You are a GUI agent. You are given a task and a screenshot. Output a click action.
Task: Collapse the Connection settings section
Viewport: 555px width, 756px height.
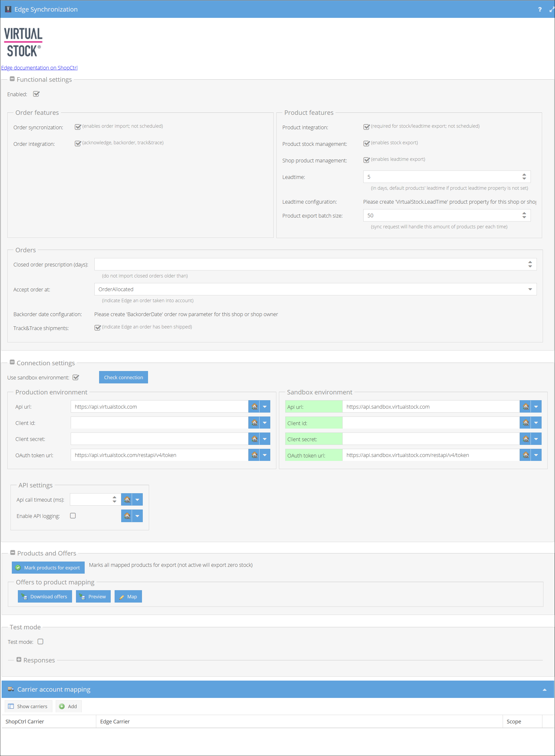point(12,362)
